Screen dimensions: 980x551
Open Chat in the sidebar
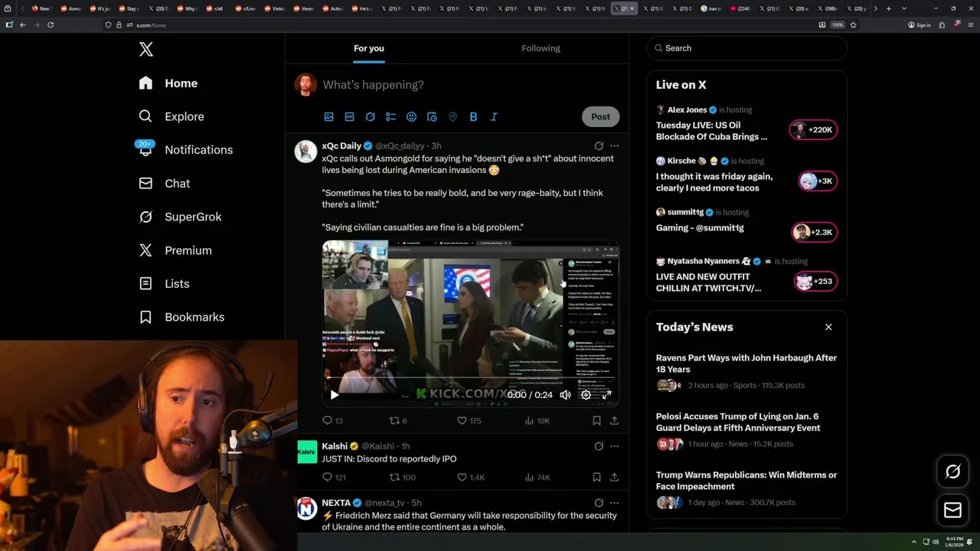[165, 184]
